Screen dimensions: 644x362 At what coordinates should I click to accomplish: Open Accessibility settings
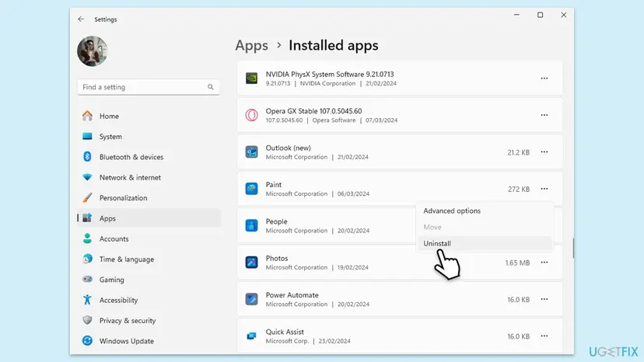pyautogui.click(x=149, y=300)
